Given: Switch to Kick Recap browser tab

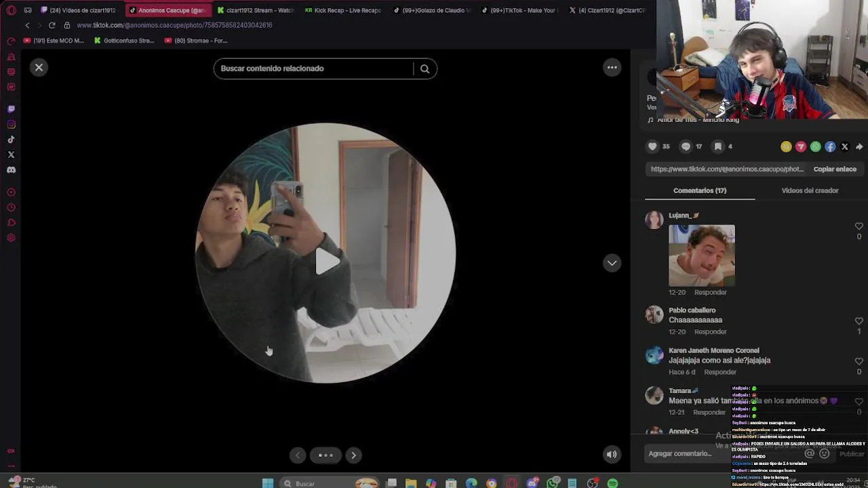Looking at the screenshot, I should [342, 10].
